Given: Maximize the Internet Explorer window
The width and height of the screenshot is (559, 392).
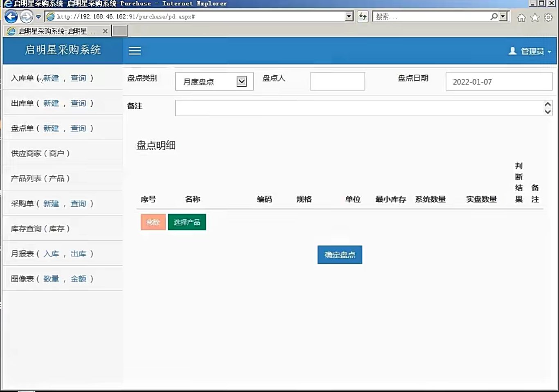Looking at the screenshot, I should pyautogui.click(x=541, y=3).
